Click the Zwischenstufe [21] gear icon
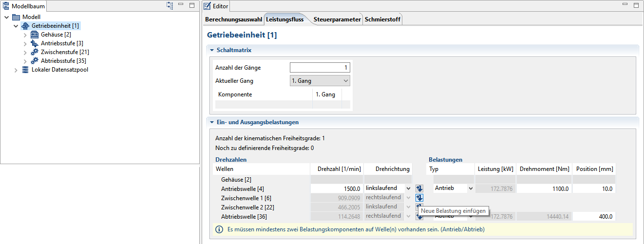This screenshot has width=644, height=244. click(x=35, y=52)
